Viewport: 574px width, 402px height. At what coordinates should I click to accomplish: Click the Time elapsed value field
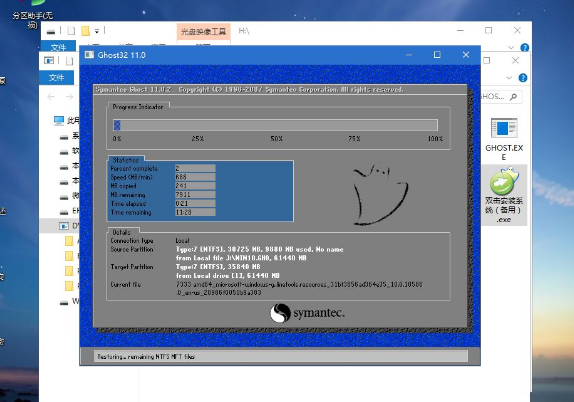pos(195,204)
